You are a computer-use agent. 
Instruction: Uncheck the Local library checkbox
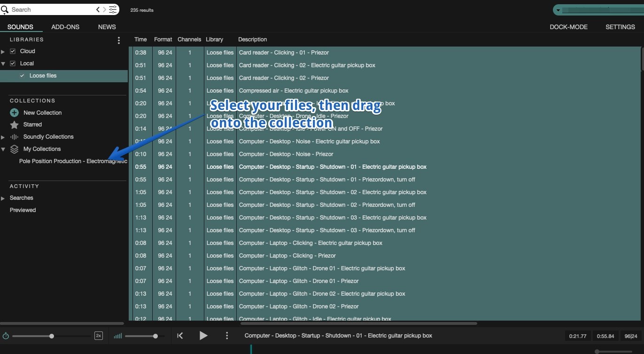tap(12, 63)
